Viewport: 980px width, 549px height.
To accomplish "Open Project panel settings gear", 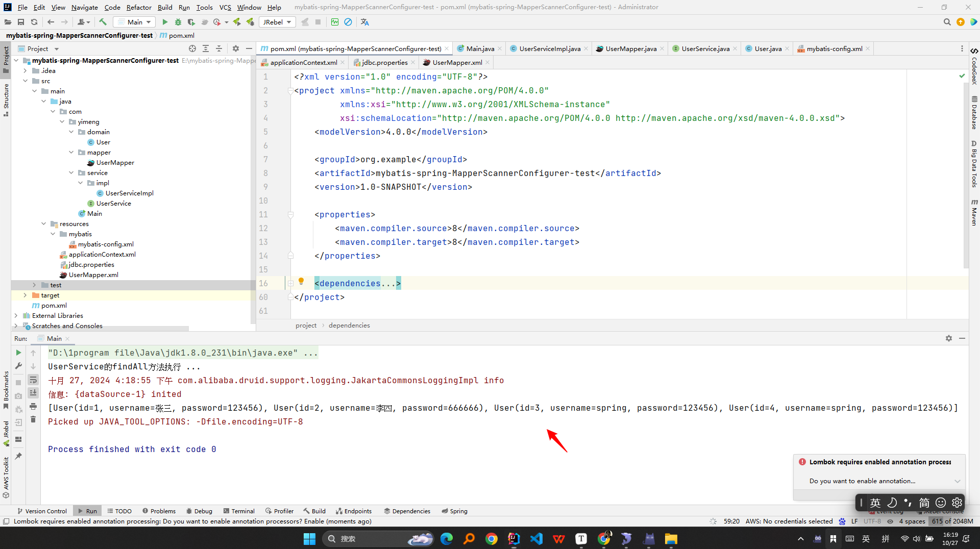I will point(235,48).
